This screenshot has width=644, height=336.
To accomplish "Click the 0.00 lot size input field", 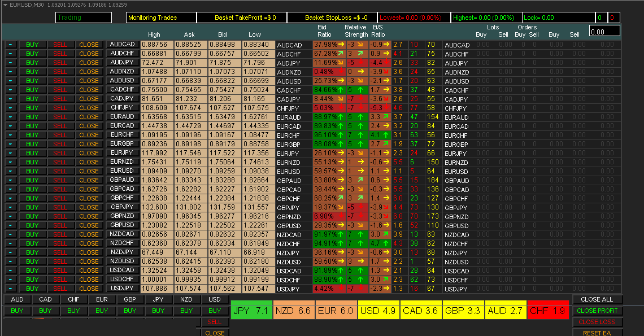I will [604, 32].
